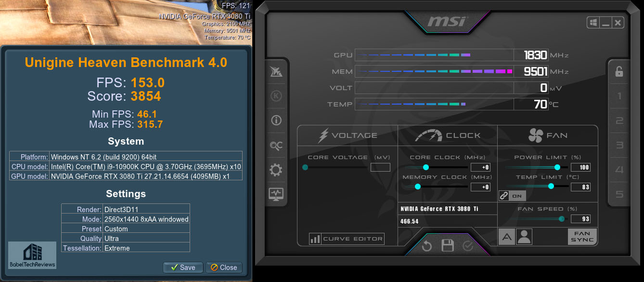644x282 pixels.
Task: Click the Power Limit slider handle
Action: click(x=557, y=167)
